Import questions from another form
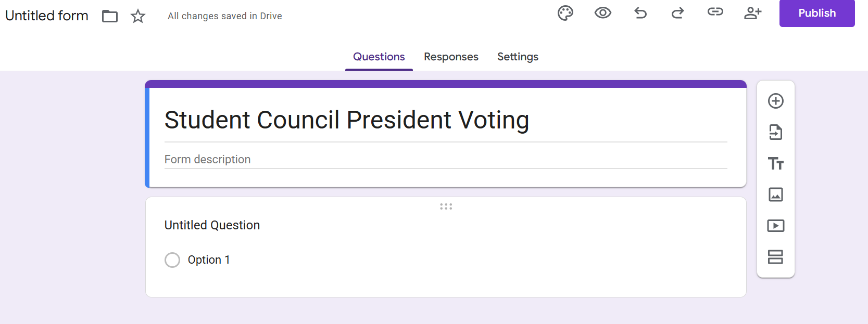The width and height of the screenshot is (868, 324). (x=776, y=132)
